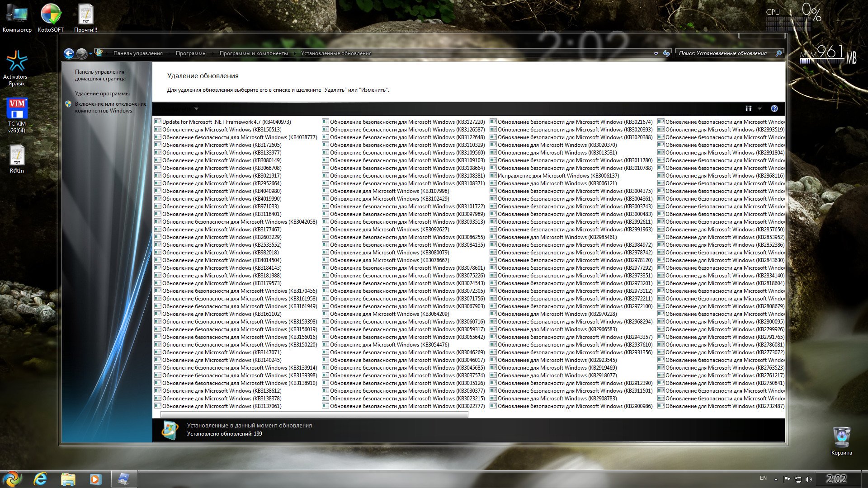Click the forward navigation arrow button
The width and height of the screenshot is (868, 488).
(x=81, y=54)
